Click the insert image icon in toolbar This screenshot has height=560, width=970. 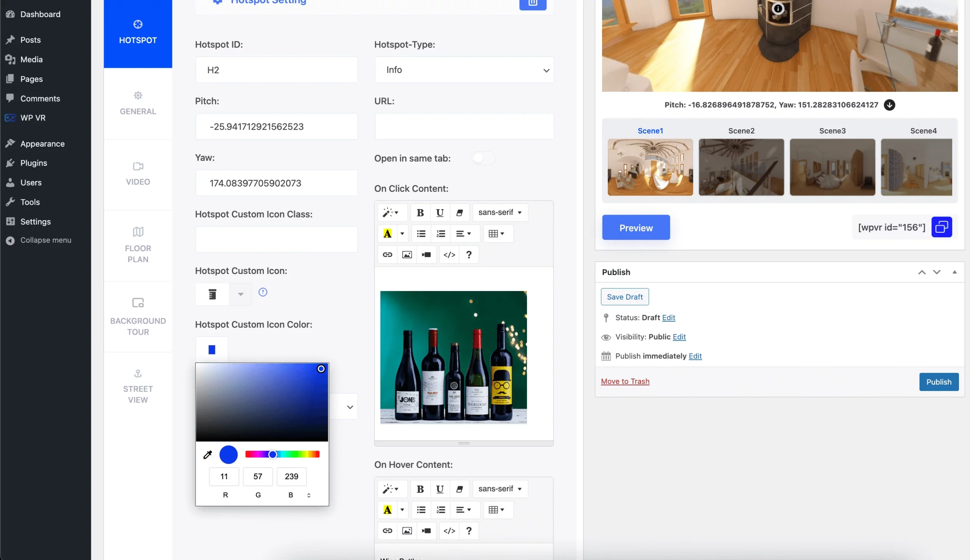click(x=407, y=255)
